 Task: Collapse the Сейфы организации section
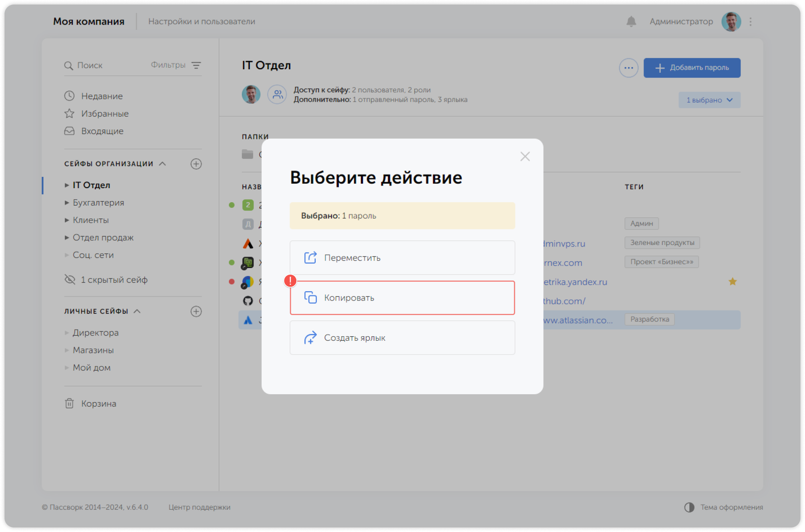click(163, 164)
